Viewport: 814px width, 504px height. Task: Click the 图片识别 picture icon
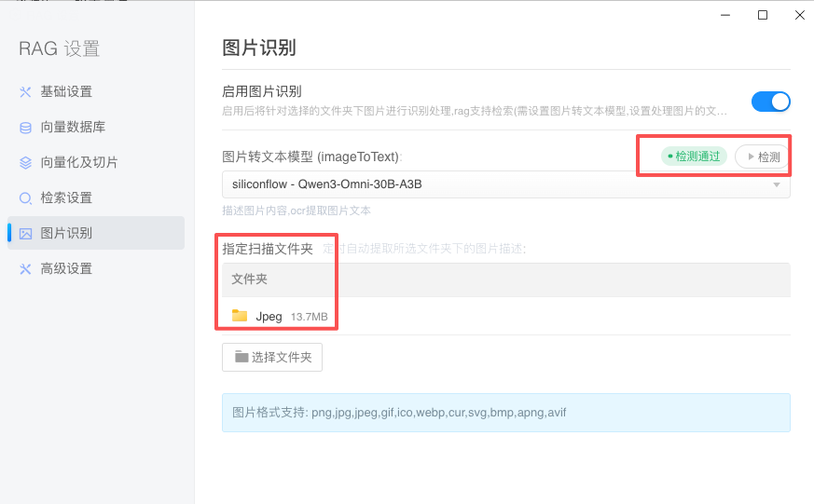[26, 234]
